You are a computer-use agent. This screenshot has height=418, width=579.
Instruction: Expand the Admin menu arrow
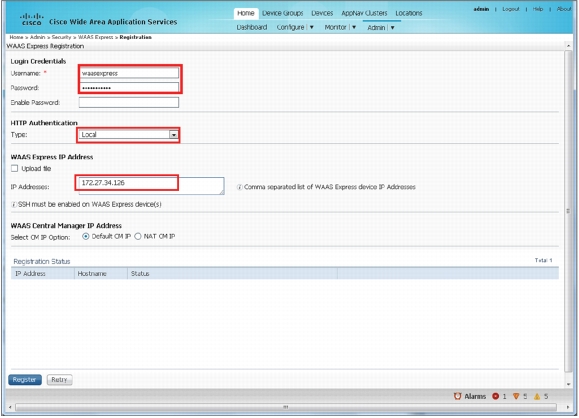pos(393,28)
